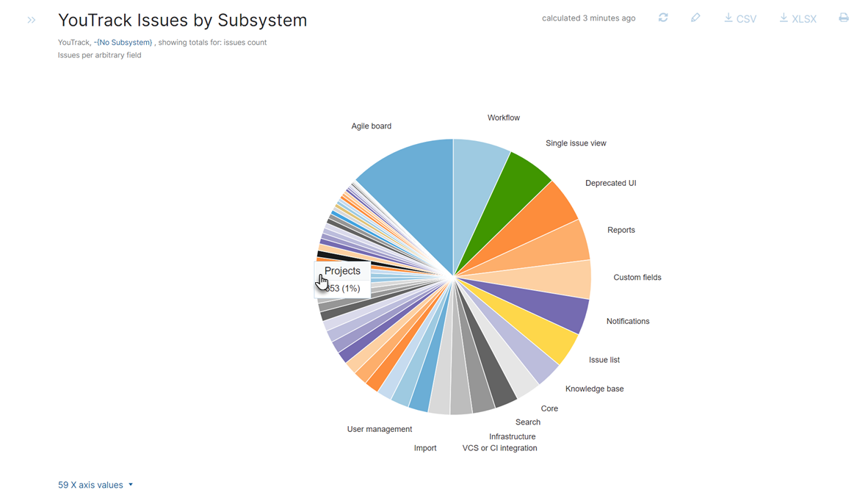Image resolution: width=868 pixels, height=501 pixels.
Task: Export the report to XLSX
Action: coord(798,18)
